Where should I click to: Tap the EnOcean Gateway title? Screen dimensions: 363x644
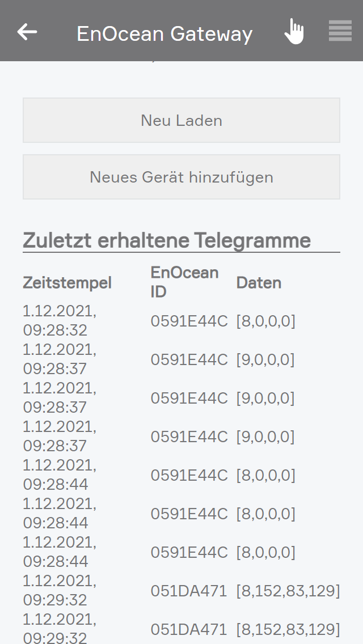[x=164, y=34]
